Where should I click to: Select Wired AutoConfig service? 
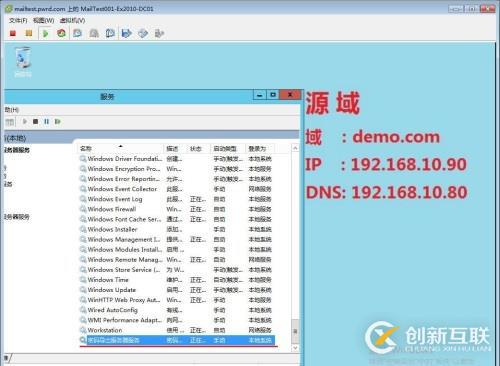pyautogui.click(x=176, y=310)
